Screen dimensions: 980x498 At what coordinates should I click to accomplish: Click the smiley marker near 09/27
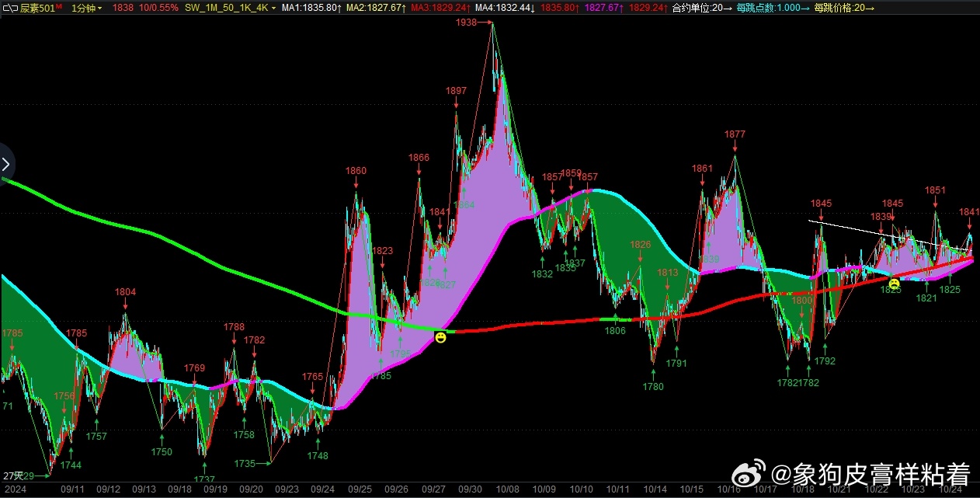coord(441,337)
